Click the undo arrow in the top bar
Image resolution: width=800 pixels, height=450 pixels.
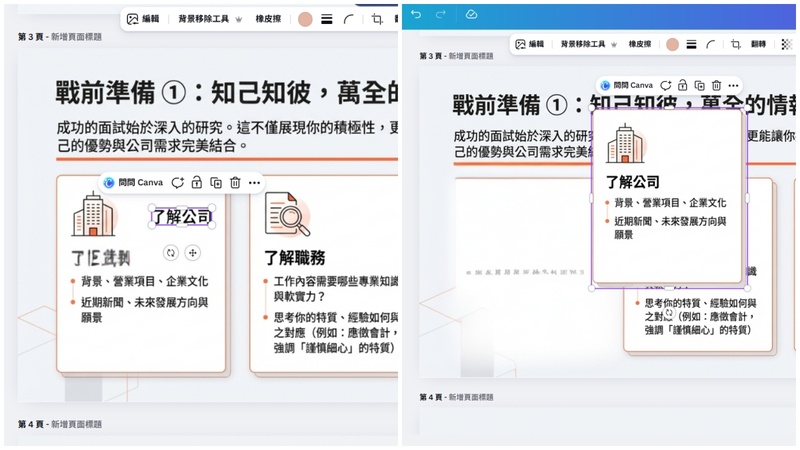point(416,14)
